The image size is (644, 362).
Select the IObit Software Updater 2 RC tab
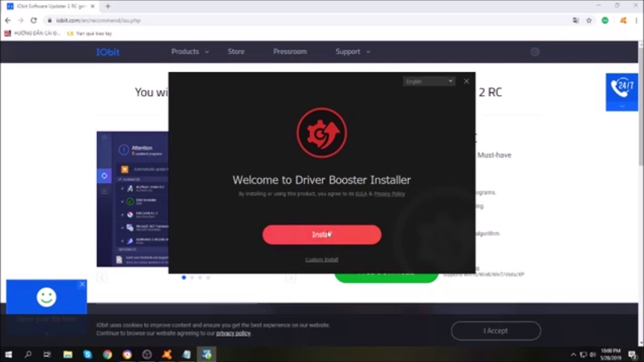click(x=51, y=7)
